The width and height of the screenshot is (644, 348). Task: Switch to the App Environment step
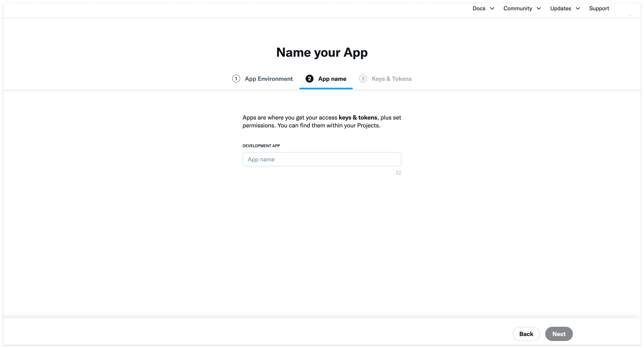[269, 79]
